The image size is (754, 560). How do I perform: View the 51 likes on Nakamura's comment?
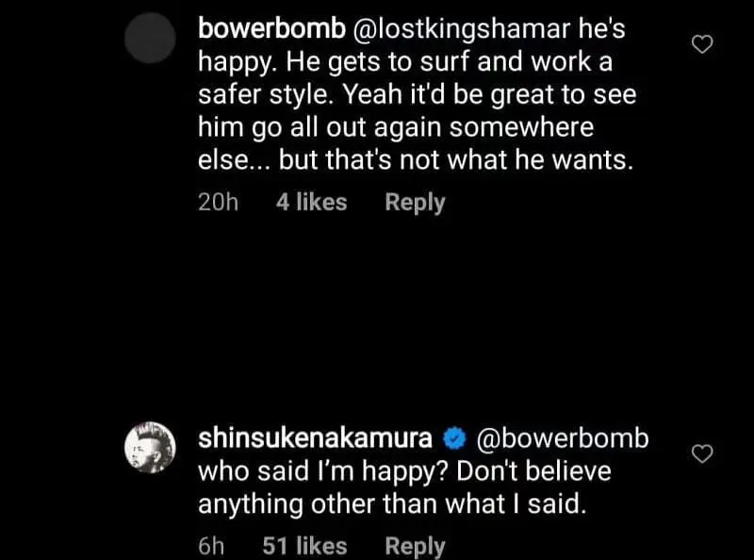(303, 546)
